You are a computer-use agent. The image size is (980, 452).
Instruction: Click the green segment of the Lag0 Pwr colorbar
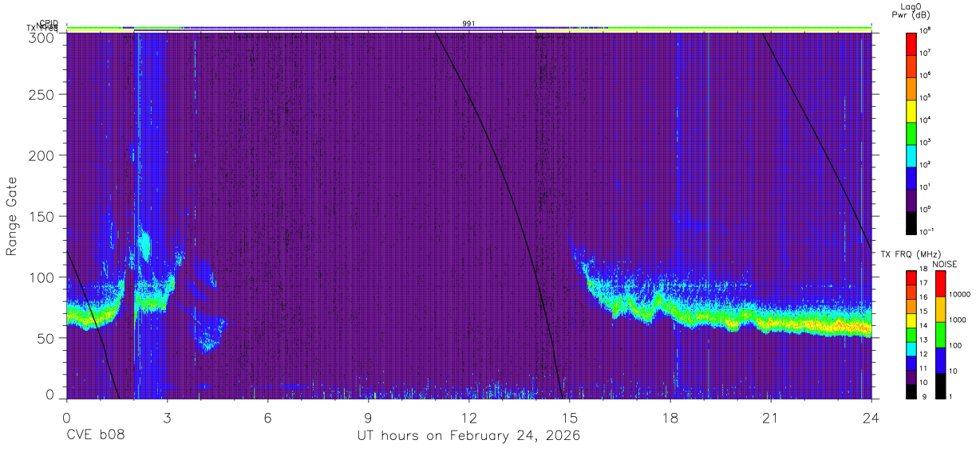tap(911, 132)
